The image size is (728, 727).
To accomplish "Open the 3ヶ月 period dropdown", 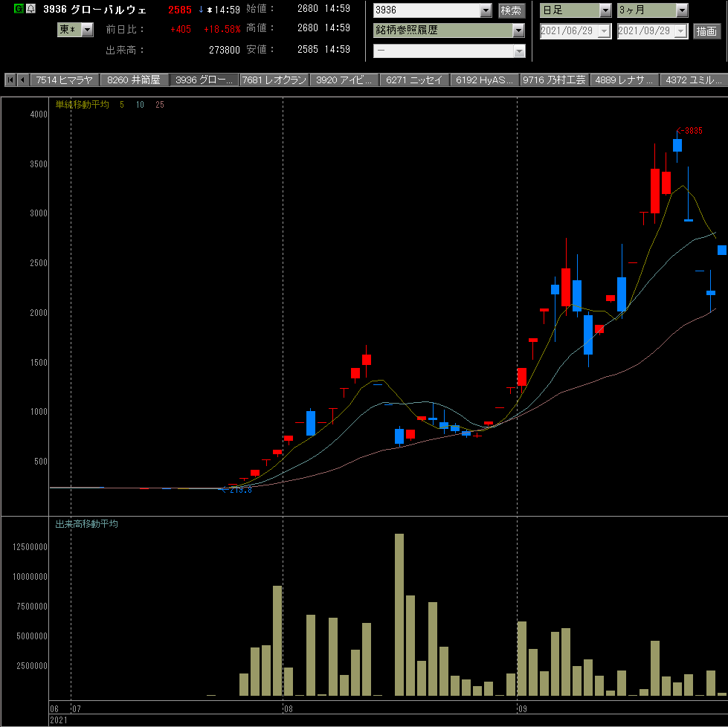I will point(682,10).
